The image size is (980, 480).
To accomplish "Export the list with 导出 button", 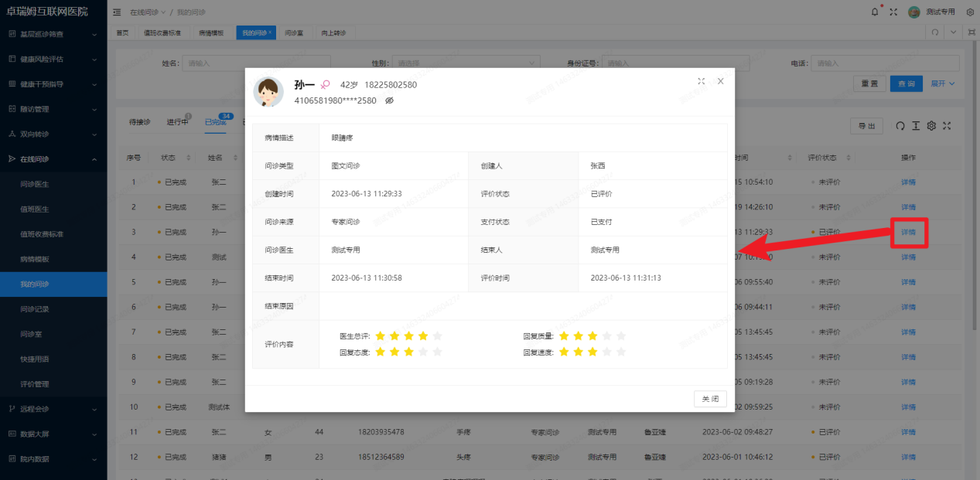I will (866, 125).
